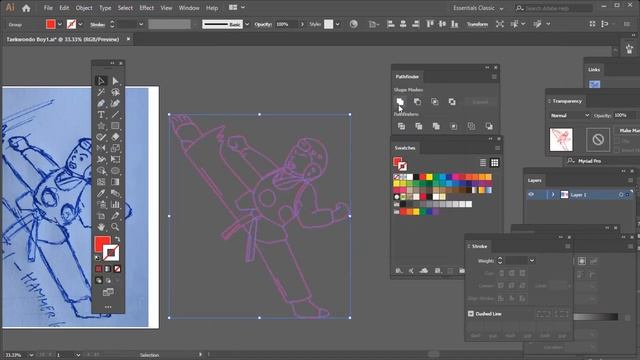Select the Pathfinder panel tab
Viewport: 640px width, 360px height.
click(407, 76)
